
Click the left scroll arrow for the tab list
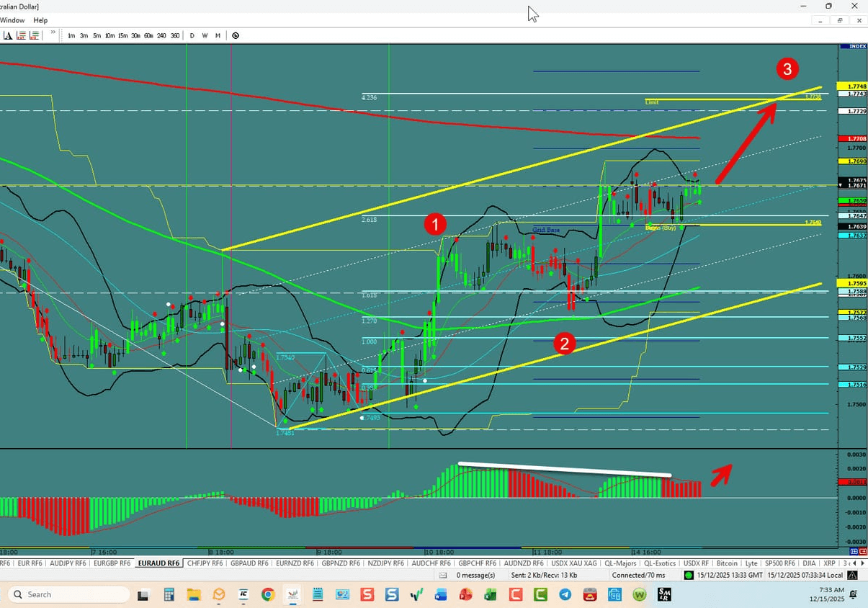[x=853, y=563]
